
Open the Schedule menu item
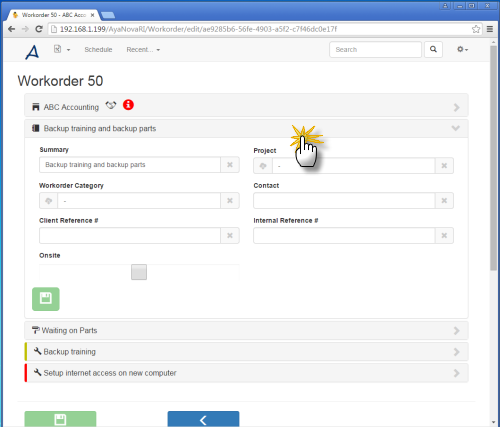(x=98, y=50)
